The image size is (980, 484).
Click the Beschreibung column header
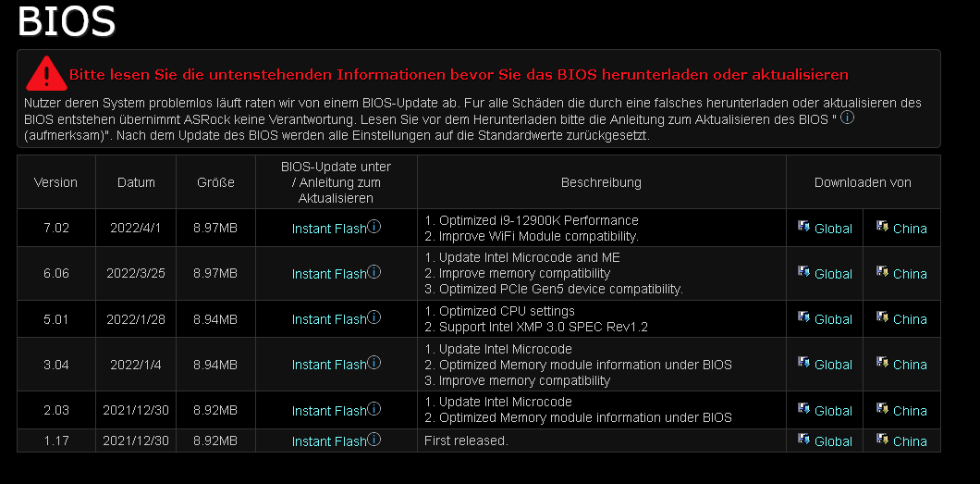click(601, 182)
